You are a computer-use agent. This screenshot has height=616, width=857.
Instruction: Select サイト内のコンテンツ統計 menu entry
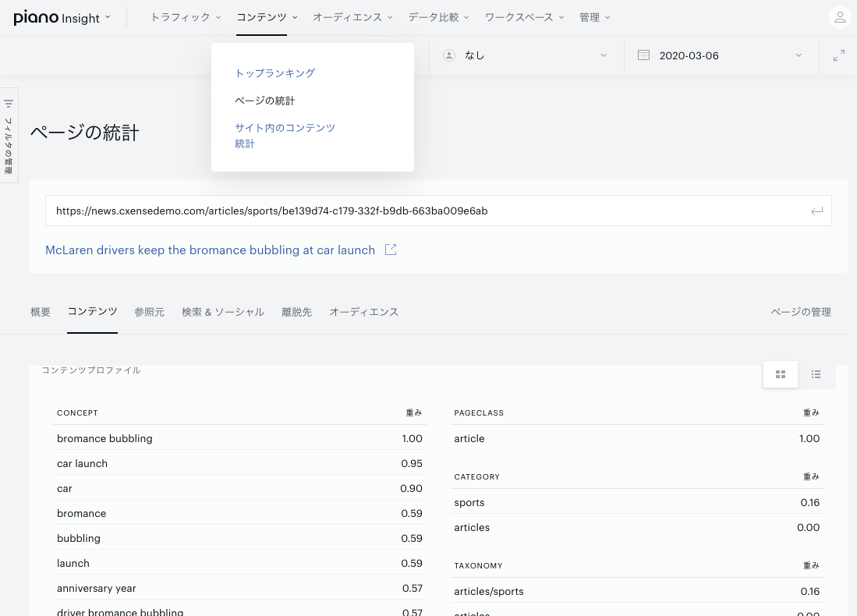[x=285, y=136]
